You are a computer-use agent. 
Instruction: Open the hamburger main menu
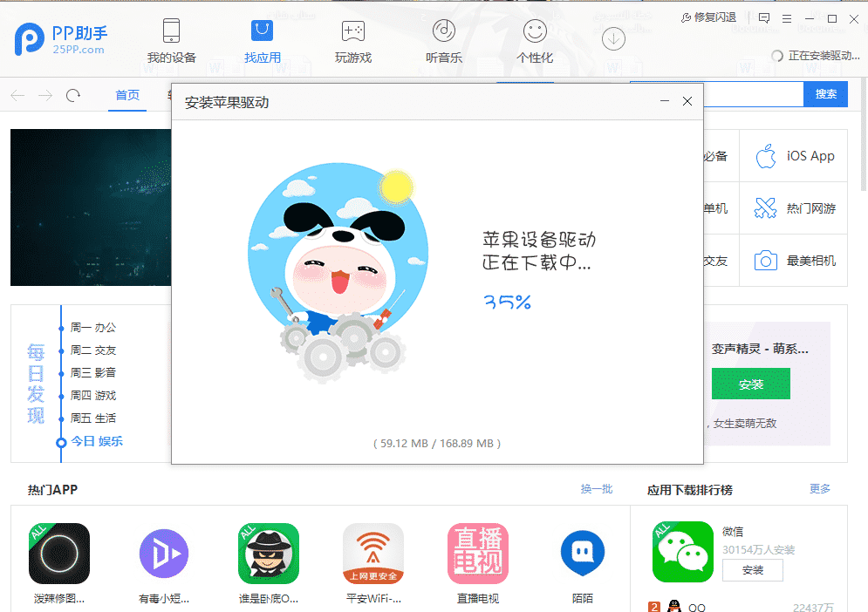(787, 19)
